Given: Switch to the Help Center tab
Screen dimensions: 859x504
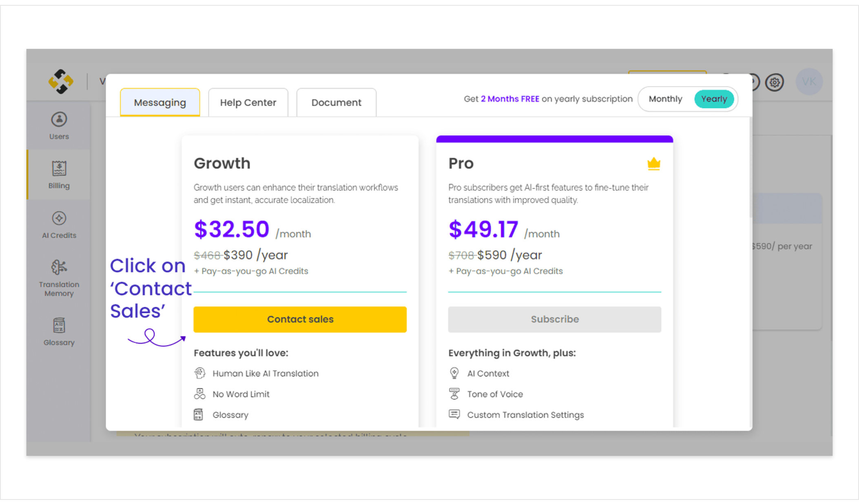Looking at the screenshot, I should point(248,103).
